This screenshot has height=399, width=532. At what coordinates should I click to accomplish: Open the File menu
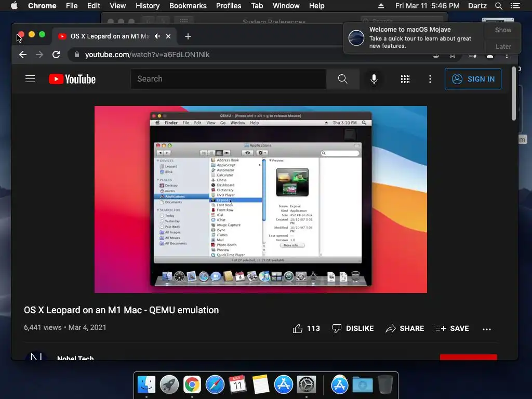(72, 6)
